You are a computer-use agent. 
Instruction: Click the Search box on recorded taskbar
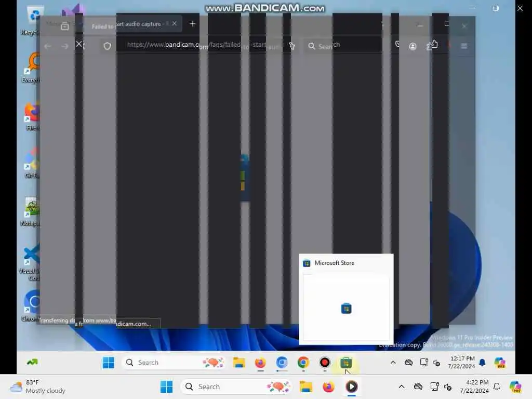[174, 363]
